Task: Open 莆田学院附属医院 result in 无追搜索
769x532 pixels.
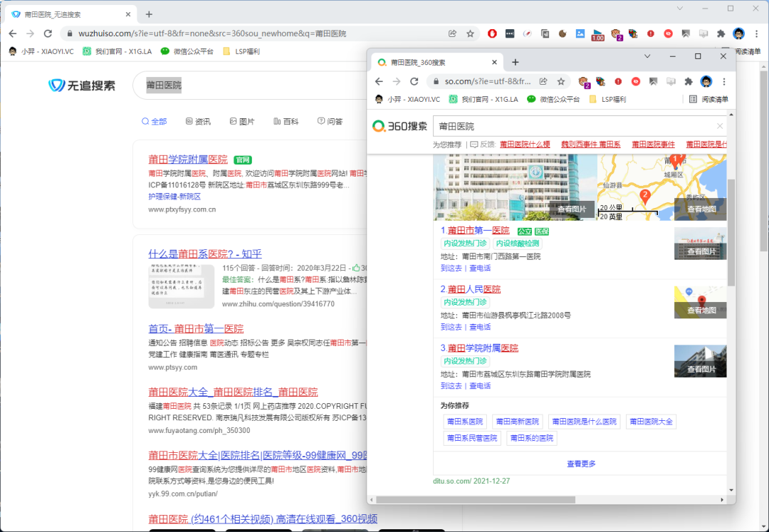Action: (188, 160)
